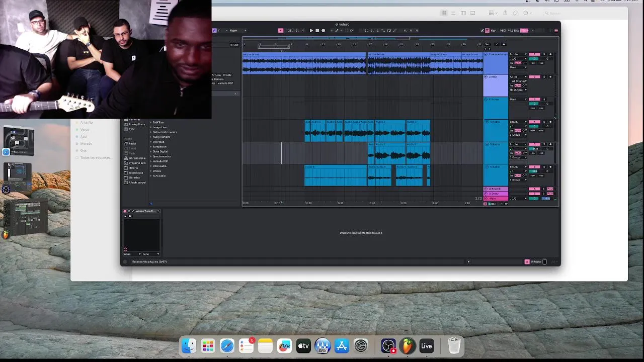
Task: Open the scale mode Major dropdown
Action: click(237, 31)
